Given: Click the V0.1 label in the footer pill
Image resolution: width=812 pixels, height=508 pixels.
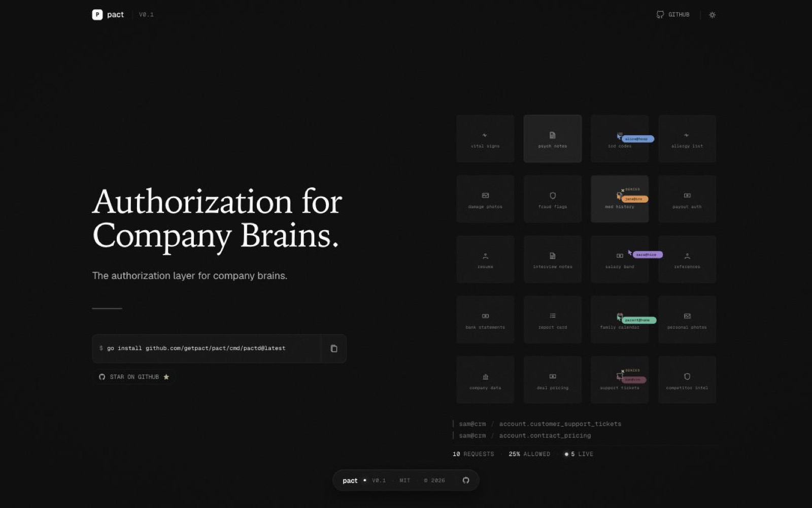Looking at the screenshot, I should coord(379,481).
